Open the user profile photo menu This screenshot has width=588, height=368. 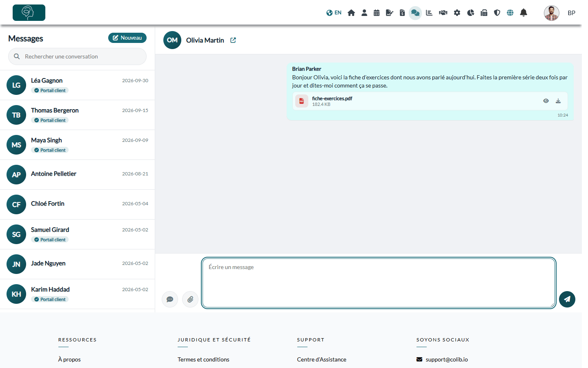(x=552, y=13)
